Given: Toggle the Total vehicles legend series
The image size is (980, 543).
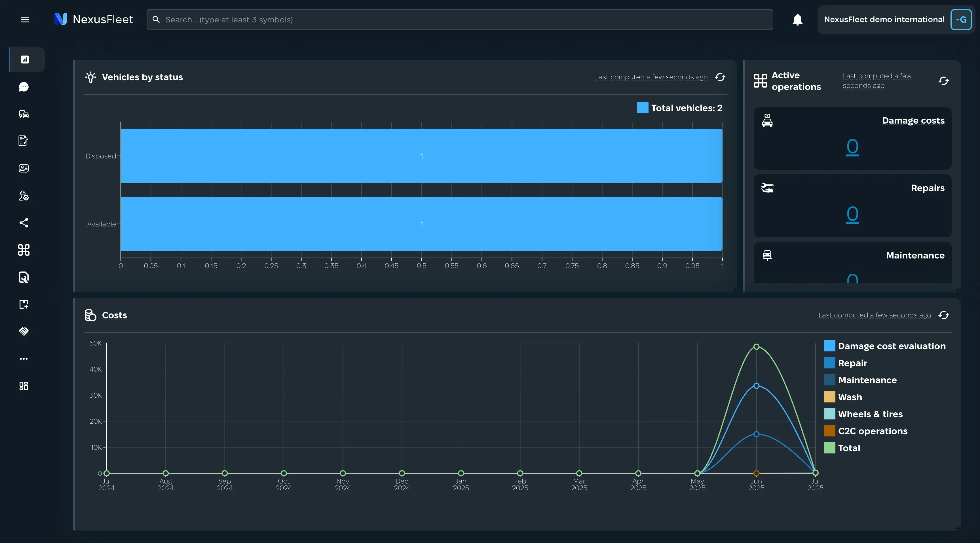Looking at the screenshot, I should pyautogui.click(x=679, y=108).
